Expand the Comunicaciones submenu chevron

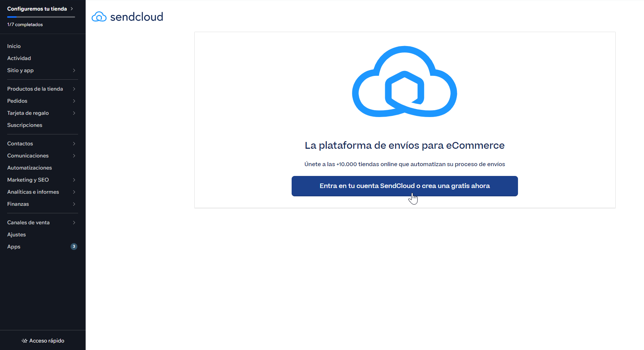tap(74, 156)
